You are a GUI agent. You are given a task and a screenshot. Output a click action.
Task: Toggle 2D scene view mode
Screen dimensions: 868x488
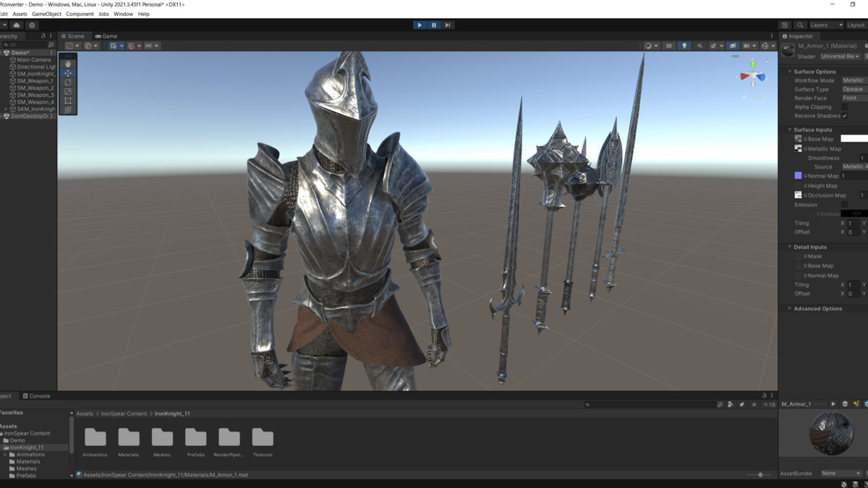point(668,46)
